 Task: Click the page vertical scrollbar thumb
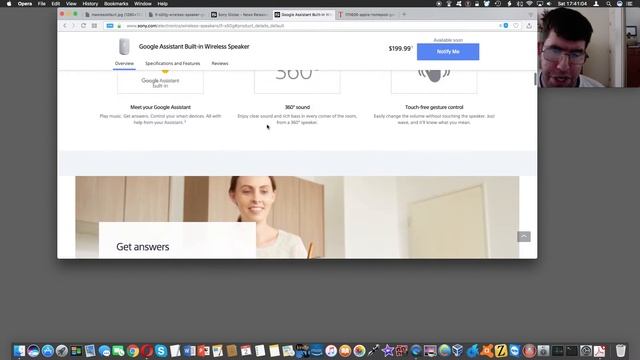pyautogui.click(x=535, y=79)
